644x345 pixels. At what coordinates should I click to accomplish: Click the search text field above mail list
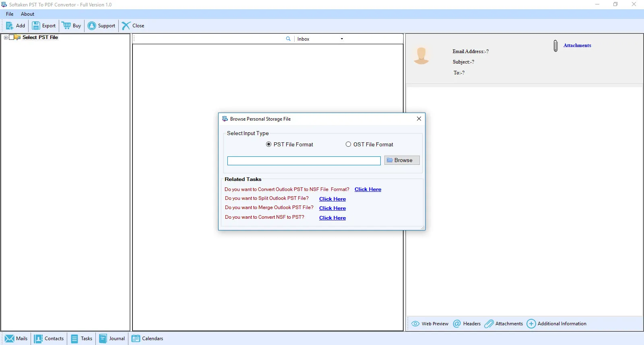(x=209, y=39)
